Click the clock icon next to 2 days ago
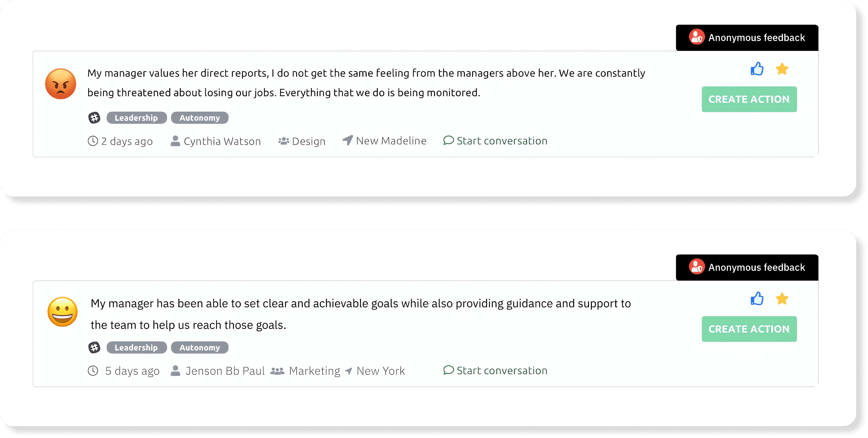The height and width of the screenshot is (438, 868). point(93,141)
